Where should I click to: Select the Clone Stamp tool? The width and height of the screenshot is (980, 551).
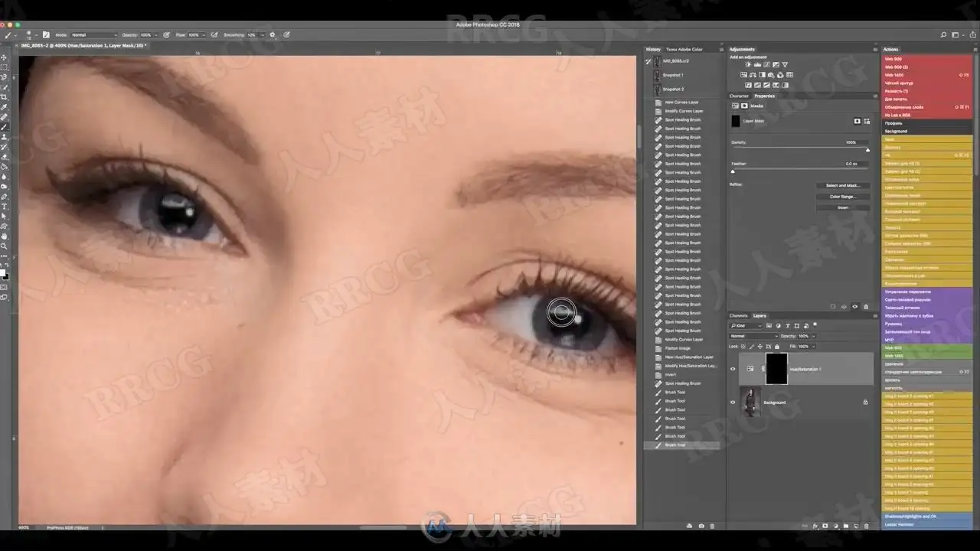(x=4, y=137)
